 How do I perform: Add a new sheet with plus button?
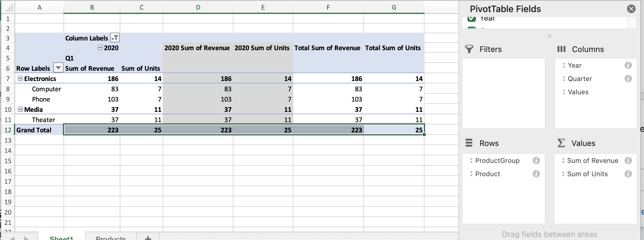pyautogui.click(x=148, y=237)
